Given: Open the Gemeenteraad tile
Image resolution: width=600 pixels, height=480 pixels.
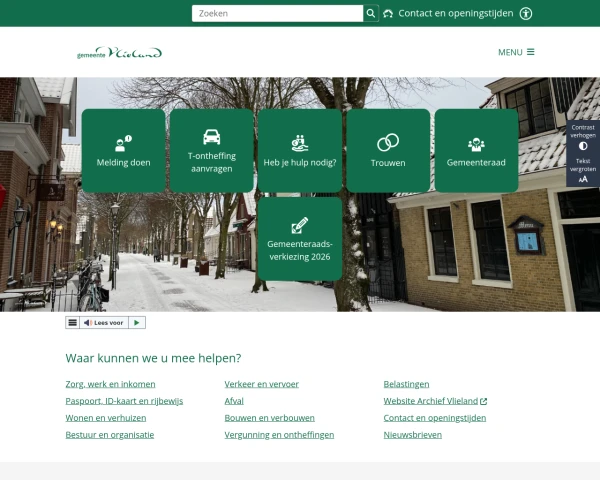Looking at the screenshot, I should coord(476,150).
